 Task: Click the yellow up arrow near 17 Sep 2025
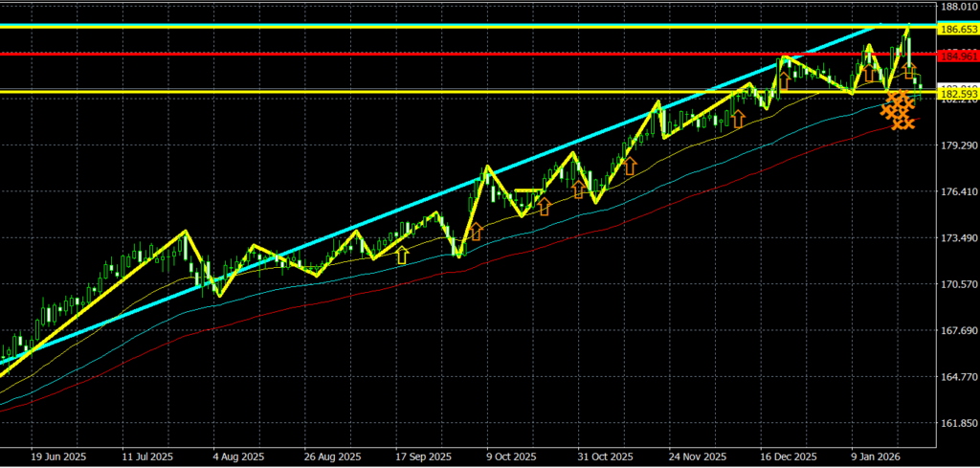click(402, 255)
